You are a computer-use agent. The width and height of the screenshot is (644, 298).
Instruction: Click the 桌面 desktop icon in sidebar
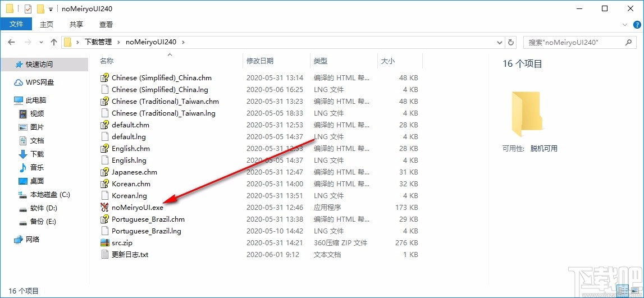[23, 181]
